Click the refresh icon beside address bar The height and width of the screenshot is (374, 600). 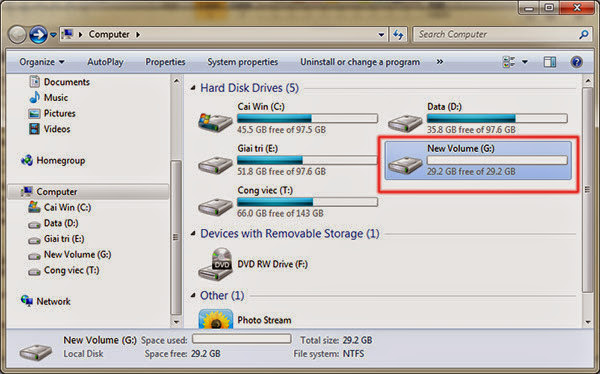pos(398,34)
